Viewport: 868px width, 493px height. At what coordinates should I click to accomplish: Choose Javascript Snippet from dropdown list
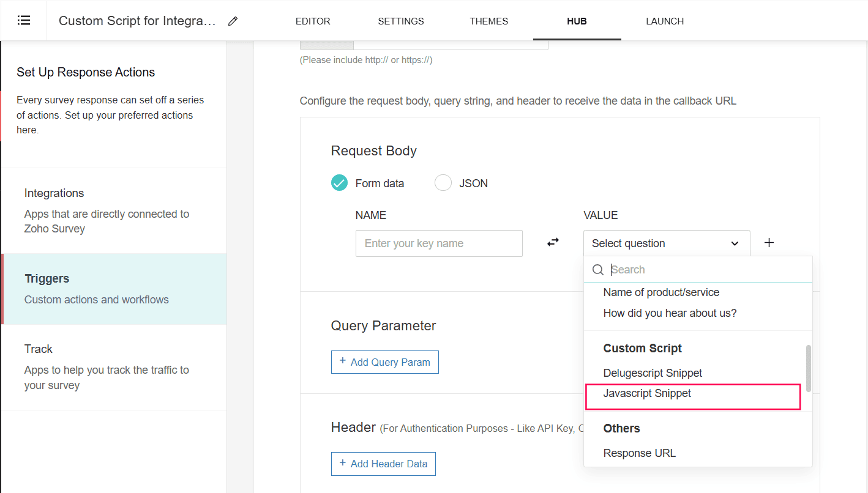pyautogui.click(x=647, y=393)
